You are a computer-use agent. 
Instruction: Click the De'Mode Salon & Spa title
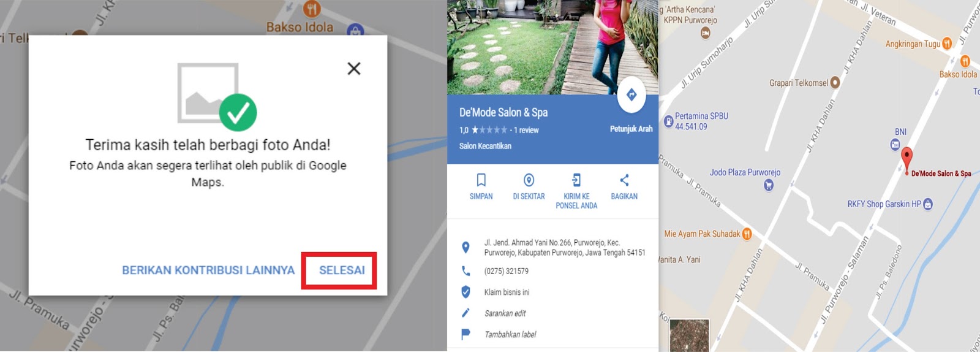[x=503, y=112]
